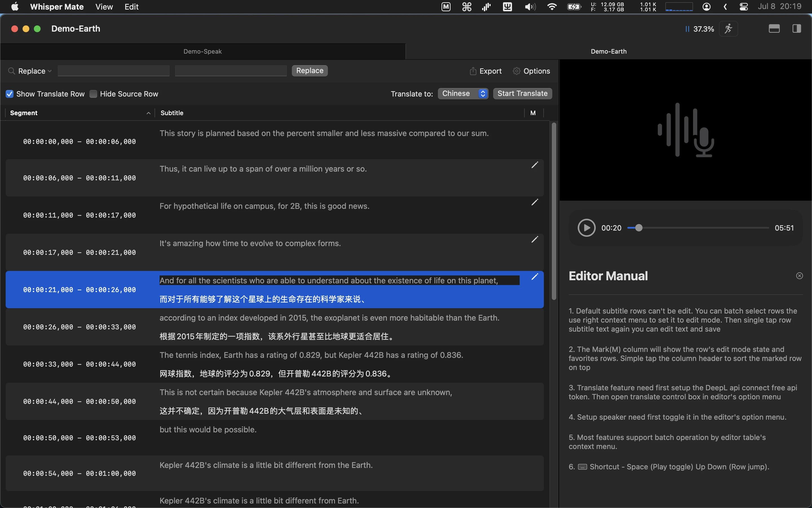Screen dimensions: 812x508
Task: Open the Replace mode dropdown
Action: click(35, 71)
